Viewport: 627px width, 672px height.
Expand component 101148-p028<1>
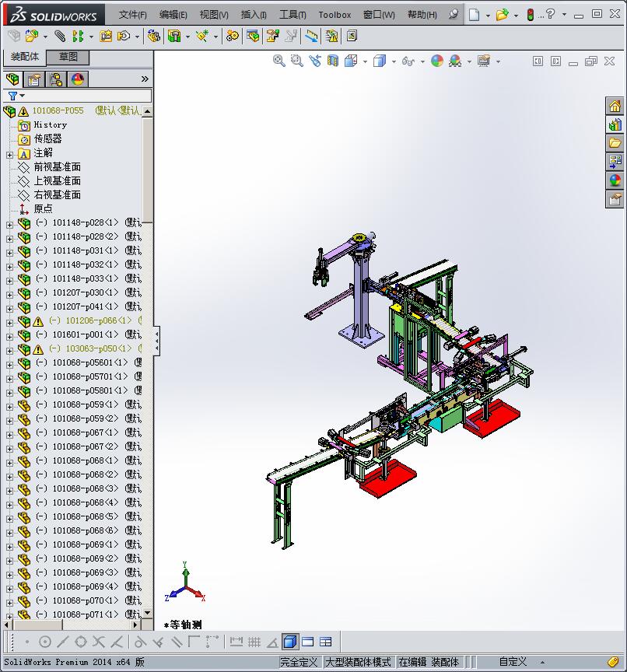click(9, 225)
